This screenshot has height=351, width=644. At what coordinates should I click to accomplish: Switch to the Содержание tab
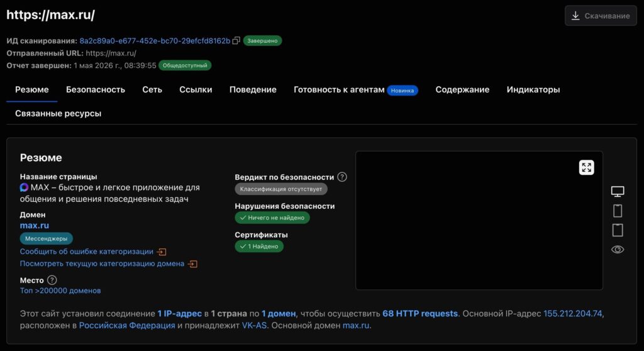pyautogui.click(x=462, y=89)
